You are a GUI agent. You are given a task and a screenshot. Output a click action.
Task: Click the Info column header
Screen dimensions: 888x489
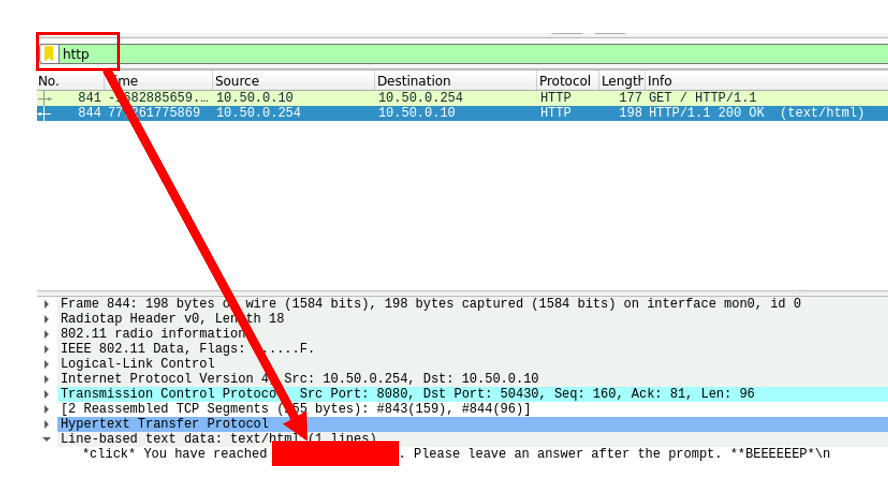(760, 81)
